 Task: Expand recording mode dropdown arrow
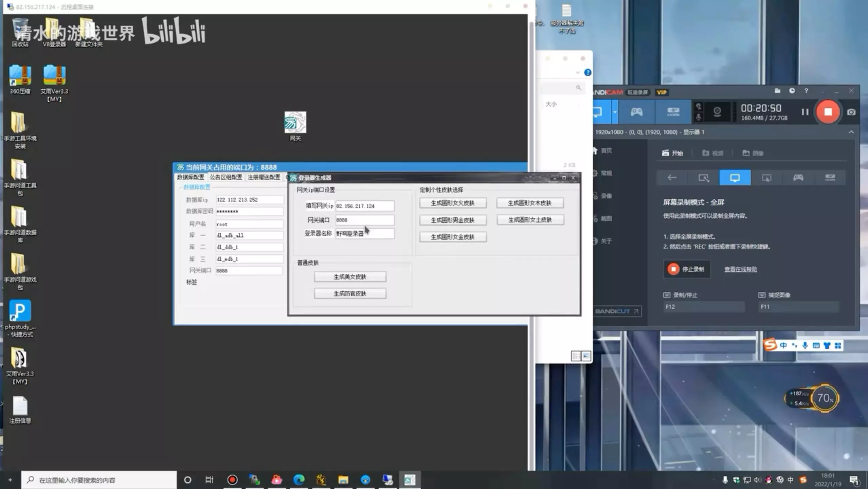pyautogui.click(x=615, y=112)
